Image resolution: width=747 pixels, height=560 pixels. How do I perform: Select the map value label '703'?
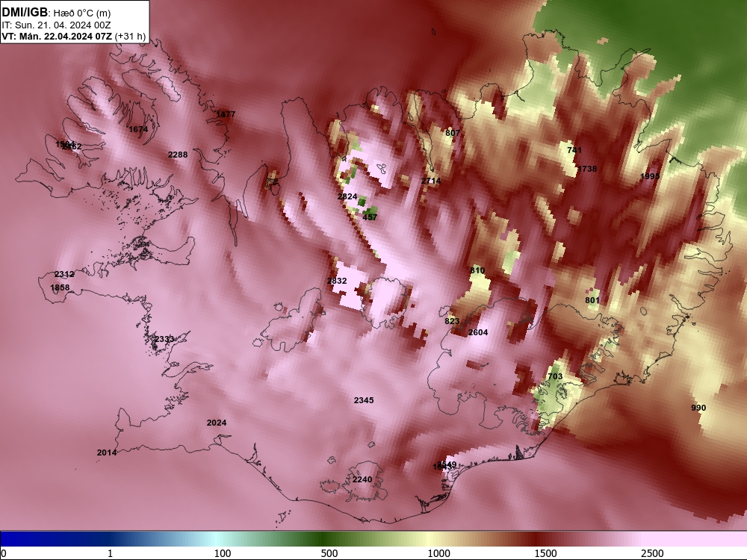pos(556,376)
